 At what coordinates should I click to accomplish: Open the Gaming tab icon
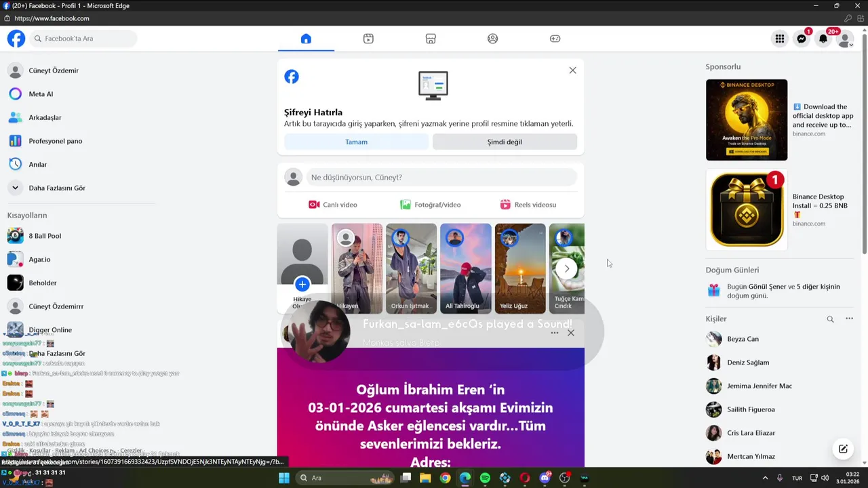coord(555,39)
